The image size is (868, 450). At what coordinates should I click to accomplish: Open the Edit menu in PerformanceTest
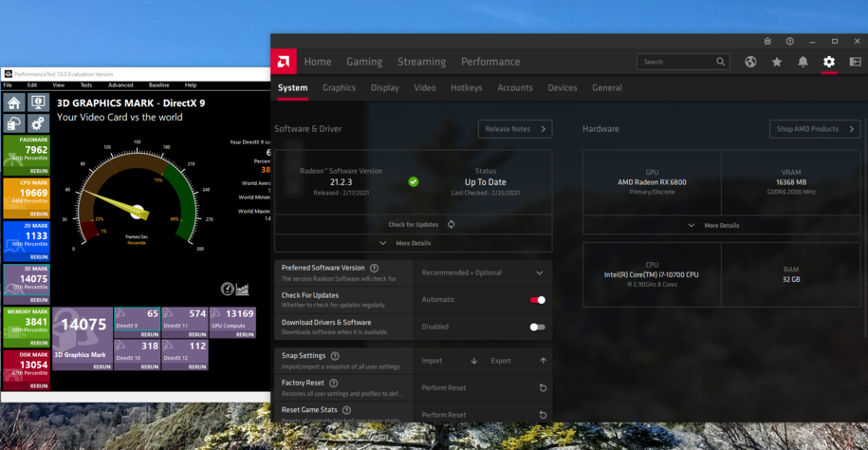point(32,85)
